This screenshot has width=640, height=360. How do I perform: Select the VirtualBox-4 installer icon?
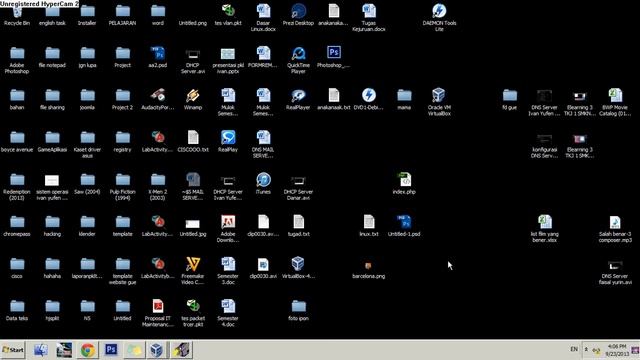click(298, 268)
